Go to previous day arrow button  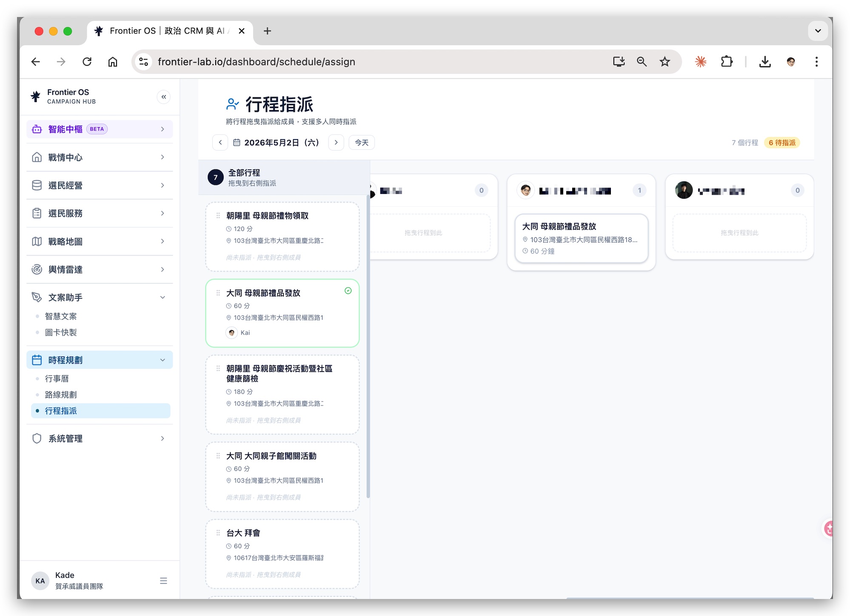pyautogui.click(x=220, y=143)
